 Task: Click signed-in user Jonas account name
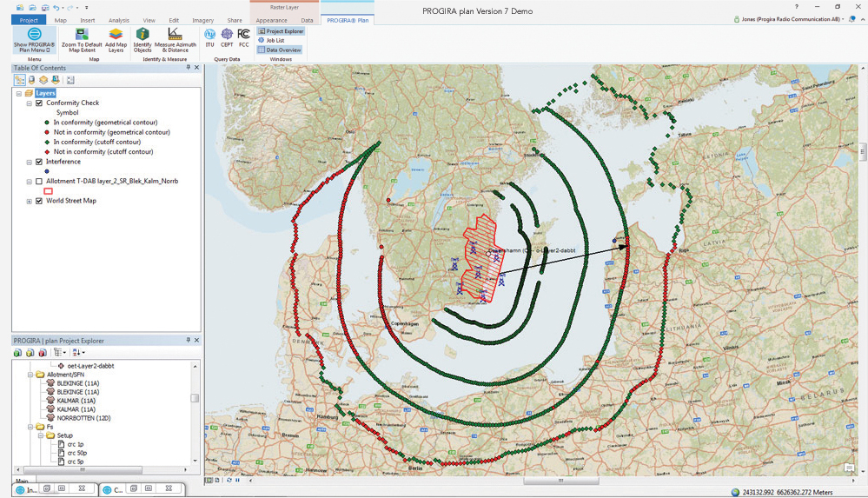[x=791, y=19]
